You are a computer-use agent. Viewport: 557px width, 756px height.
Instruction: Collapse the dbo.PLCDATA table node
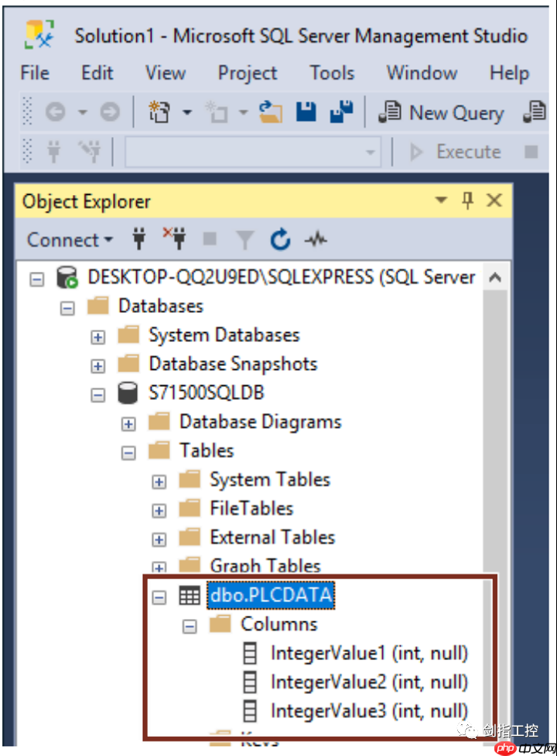coord(159,597)
